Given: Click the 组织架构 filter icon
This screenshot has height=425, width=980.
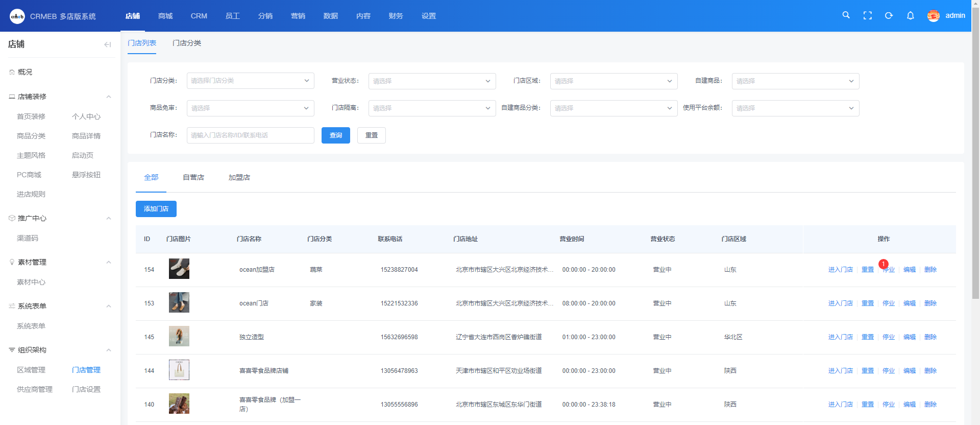Looking at the screenshot, I should 12,350.
